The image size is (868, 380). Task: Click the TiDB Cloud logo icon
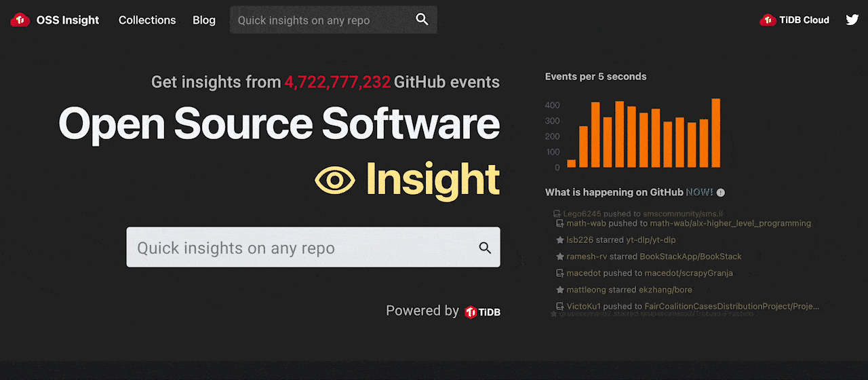coord(768,20)
